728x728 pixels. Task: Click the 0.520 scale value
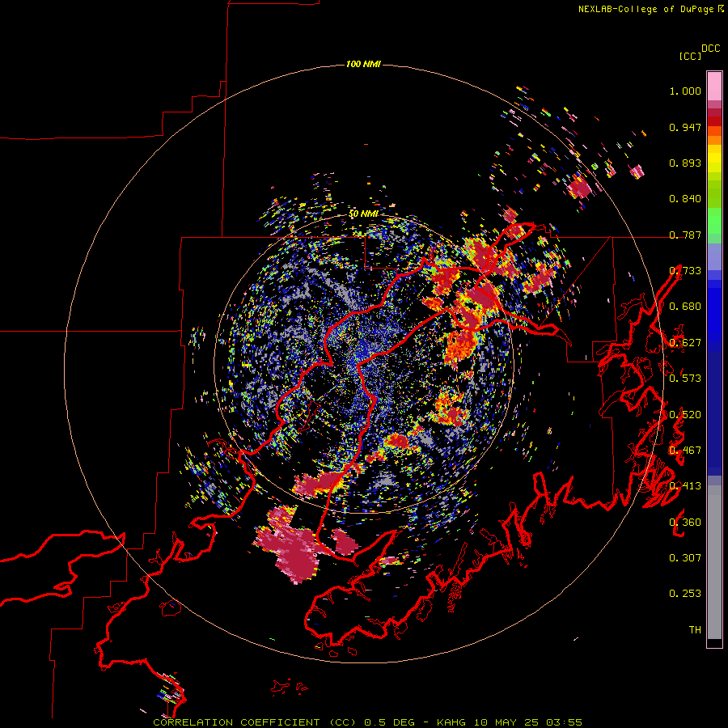685,415
